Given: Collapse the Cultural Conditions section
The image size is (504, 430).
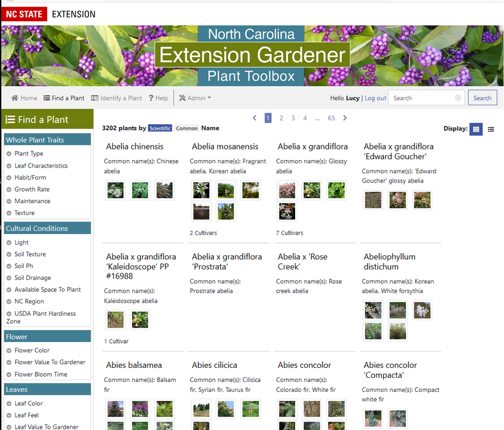Looking at the screenshot, I should pyautogui.click(x=47, y=228).
